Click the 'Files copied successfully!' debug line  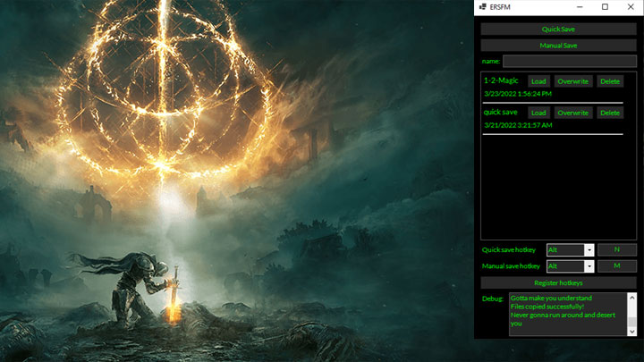pos(547,307)
